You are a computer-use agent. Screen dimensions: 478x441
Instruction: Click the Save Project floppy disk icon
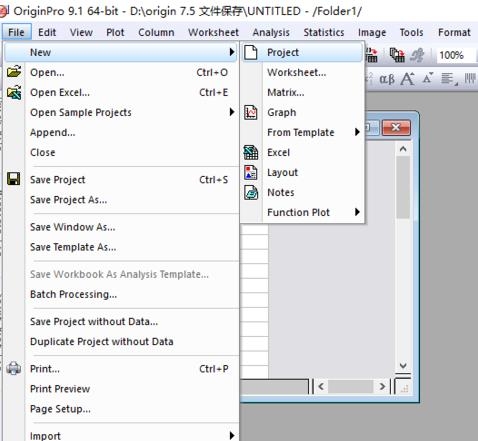tap(14, 179)
